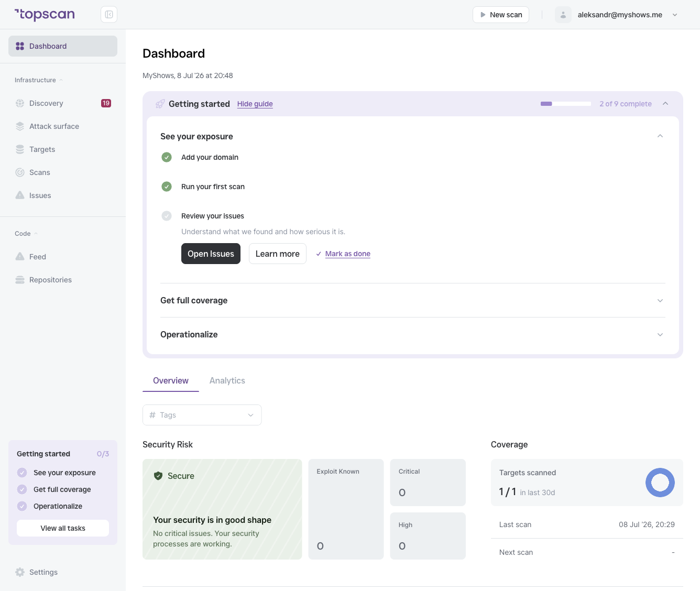Click the Exploit Known card

pyautogui.click(x=346, y=509)
